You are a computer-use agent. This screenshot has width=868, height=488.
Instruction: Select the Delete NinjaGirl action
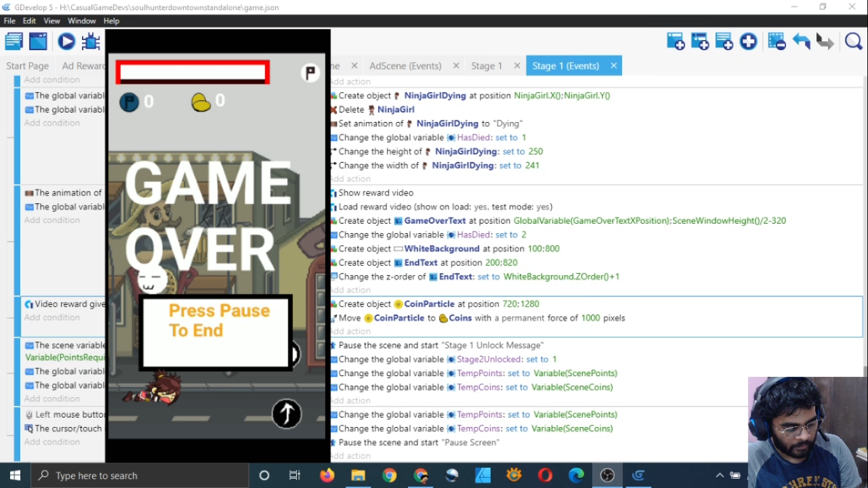point(372,109)
